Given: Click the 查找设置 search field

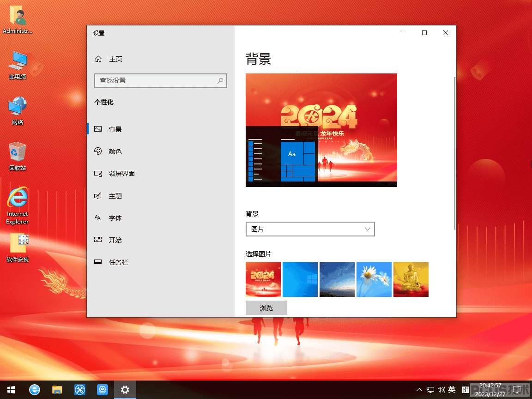Looking at the screenshot, I should (x=161, y=81).
